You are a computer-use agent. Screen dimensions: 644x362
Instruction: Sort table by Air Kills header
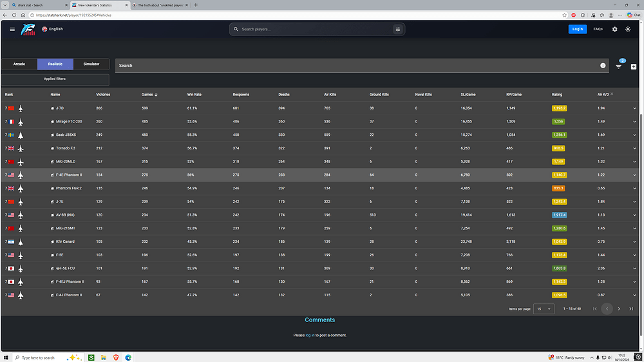[x=330, y=95]
